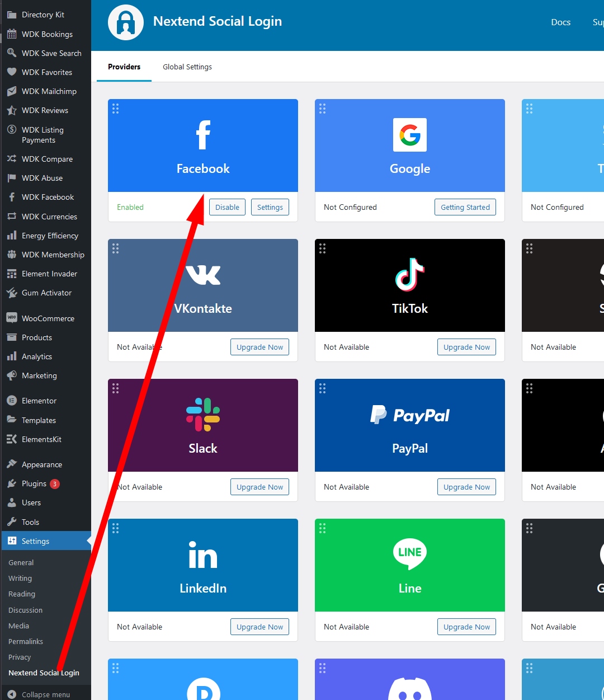604x700 pixels.
Task: Click the Elementor sidebar icon
Action: [x=12, y=401]
